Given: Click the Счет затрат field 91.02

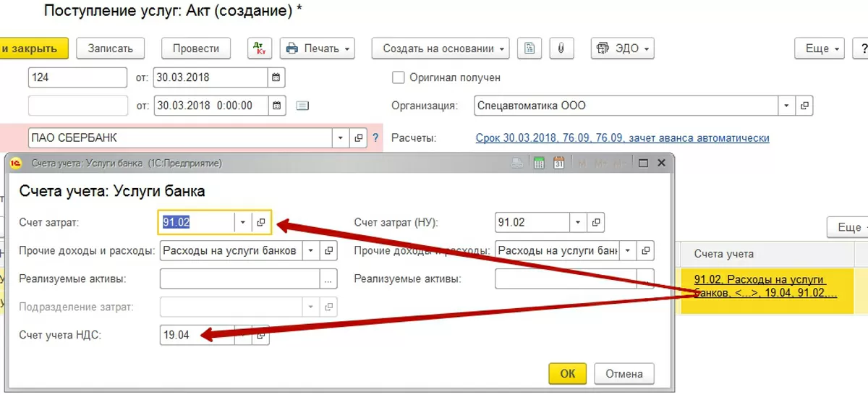Looking at the screenshot, I should (x=197, y=223).
